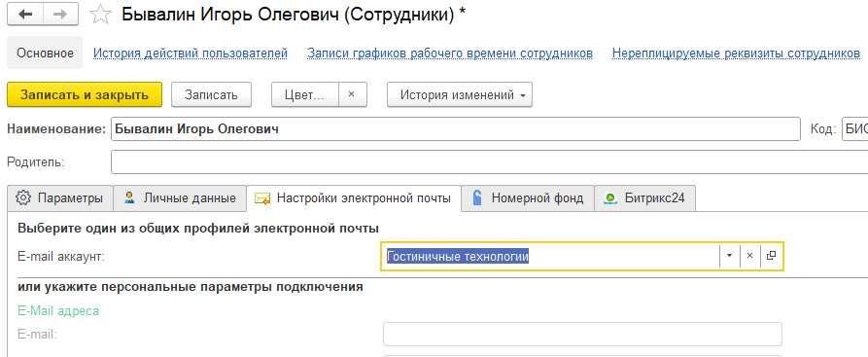
Task: Click the envelope icon on the email tab
Action: click(262, 199)
